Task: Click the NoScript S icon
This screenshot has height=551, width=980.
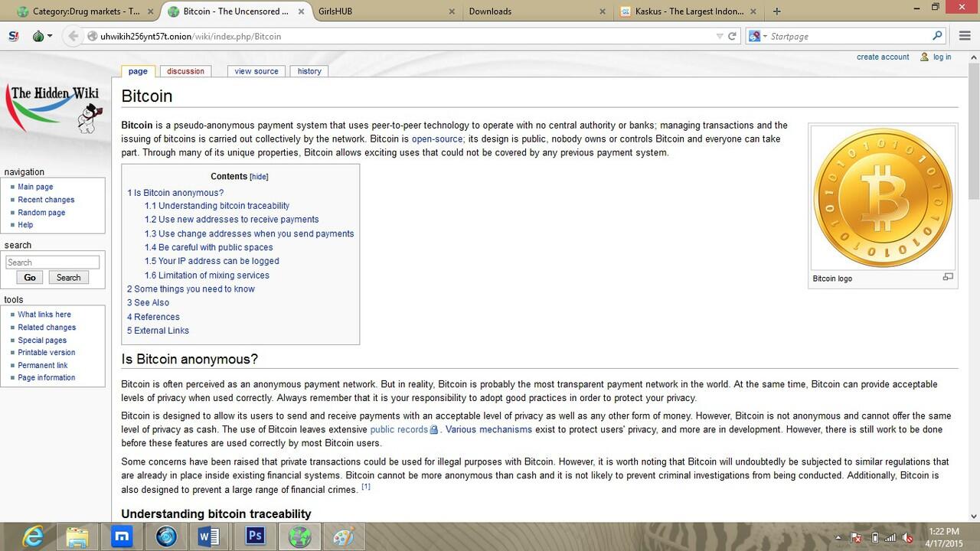Action: click(x=13, y=36)
